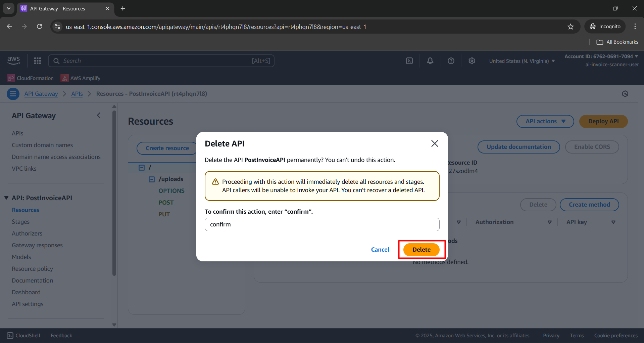Open the Account ID menu
Screen dimensions: 644x343
tap(601, 56)
